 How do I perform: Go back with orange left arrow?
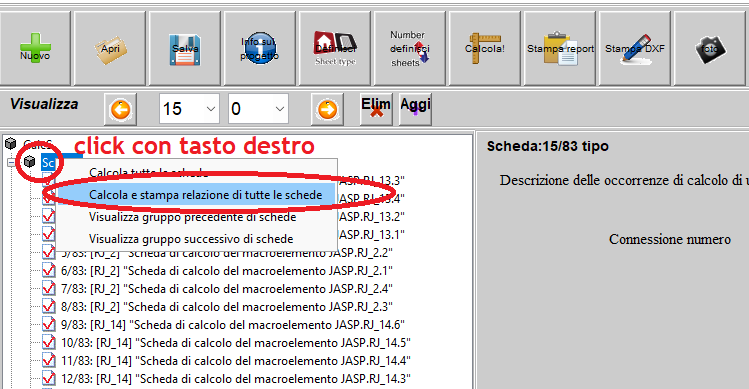coord(120,109)
